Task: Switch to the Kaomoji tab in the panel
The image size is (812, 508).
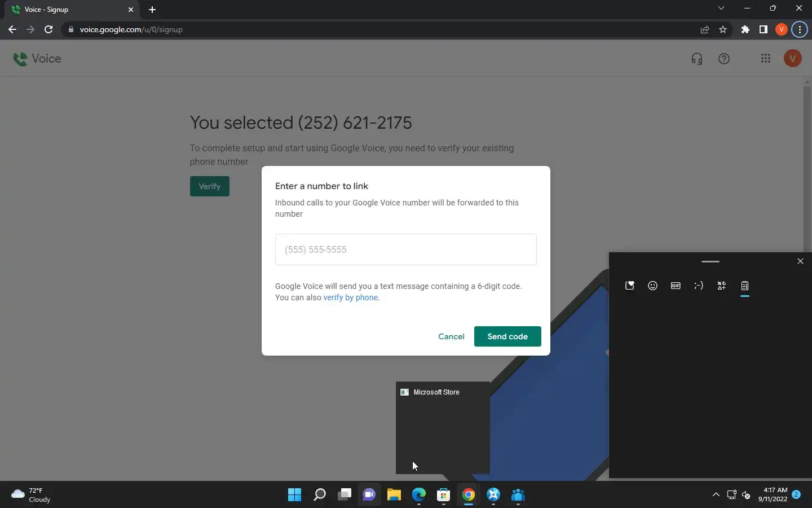Action: click(699, 286)
